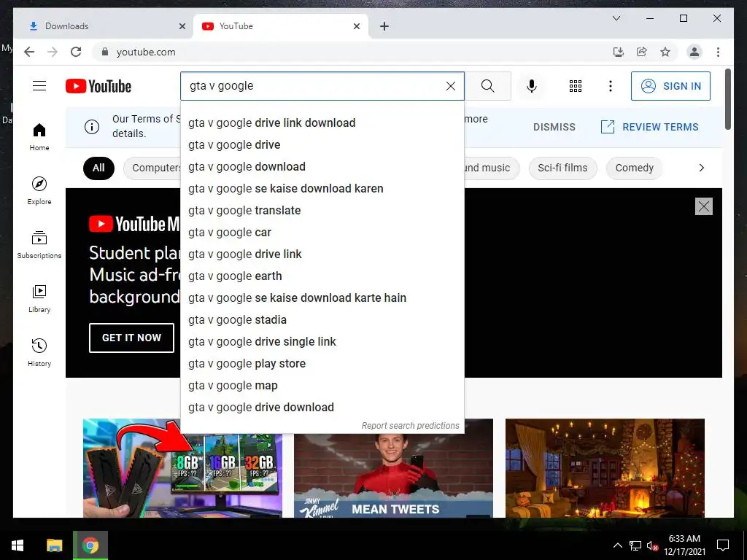Open the Christmas fireplace video thumbnail
The image size is (747, 560).
click(x=605, y=468)
